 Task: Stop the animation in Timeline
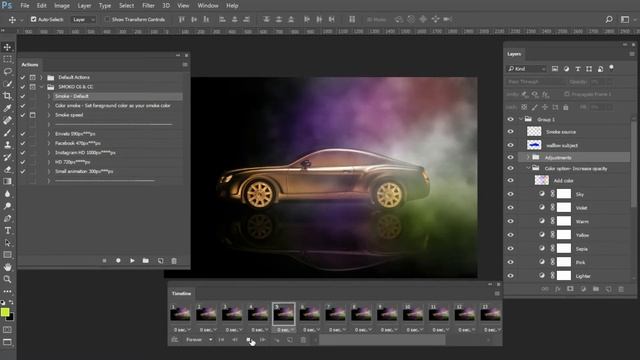(x=249, y=340)
